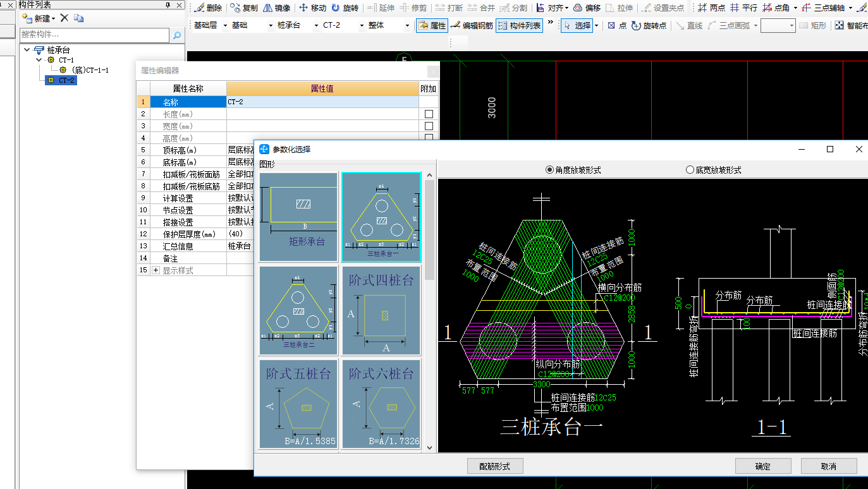Viewport: 868px width, 489px height.
Task: Click the 两点 auxiliary axis tool
Action: (x=711, y=8)
